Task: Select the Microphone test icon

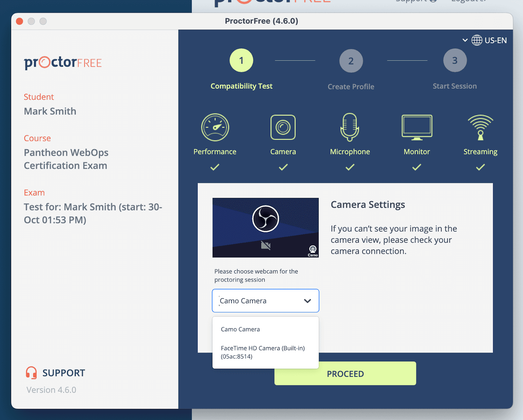Action: click(x=349, y=127)
